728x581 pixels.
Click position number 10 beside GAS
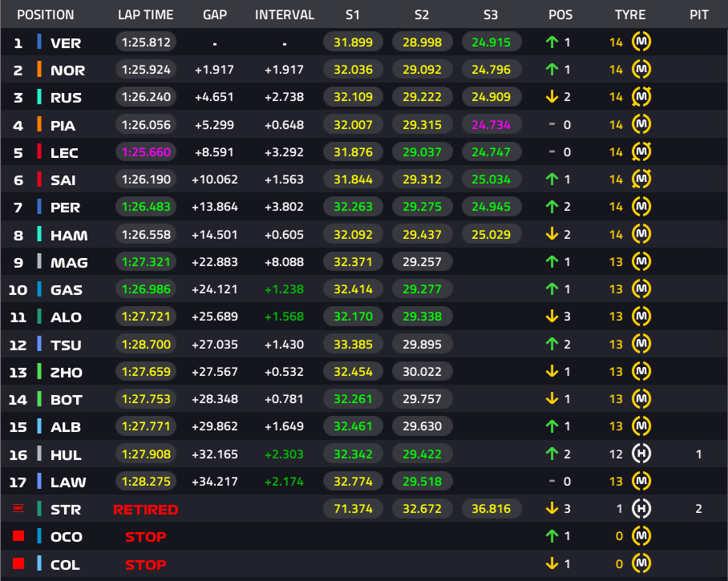[x=18, y=290]
